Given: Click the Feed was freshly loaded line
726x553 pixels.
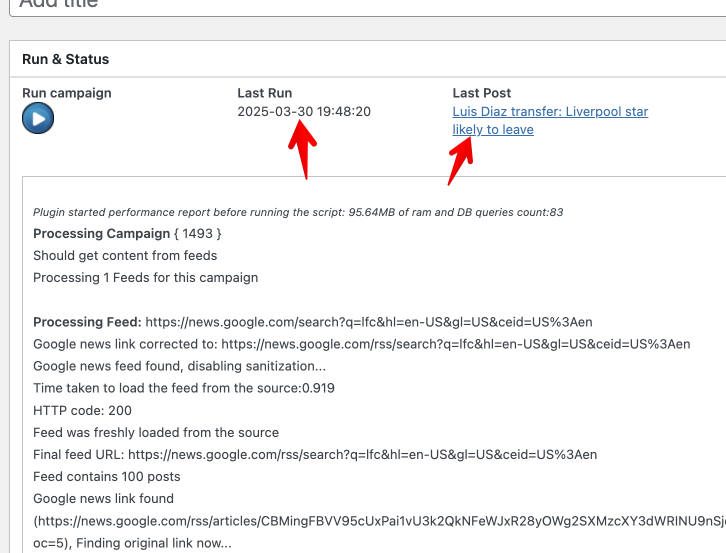Looking at the screenshot, I should click(x=155, y=432).
